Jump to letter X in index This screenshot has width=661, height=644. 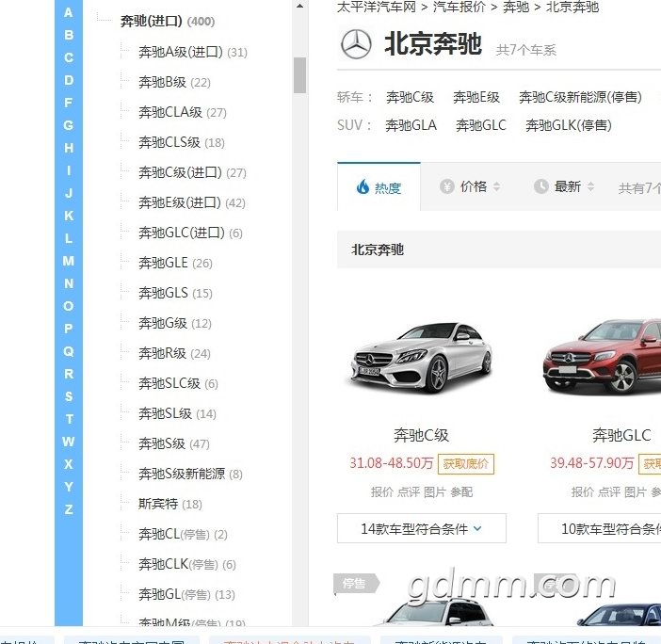[69, 464]
